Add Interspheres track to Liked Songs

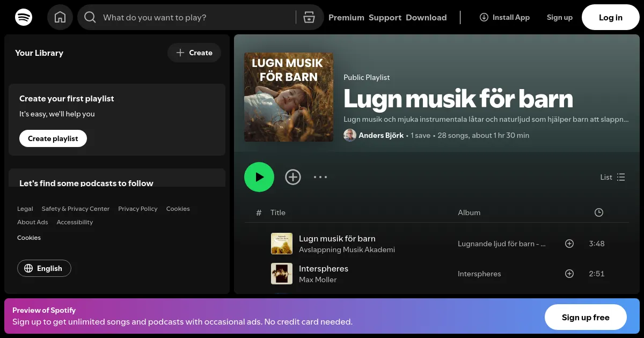point(569,274)
